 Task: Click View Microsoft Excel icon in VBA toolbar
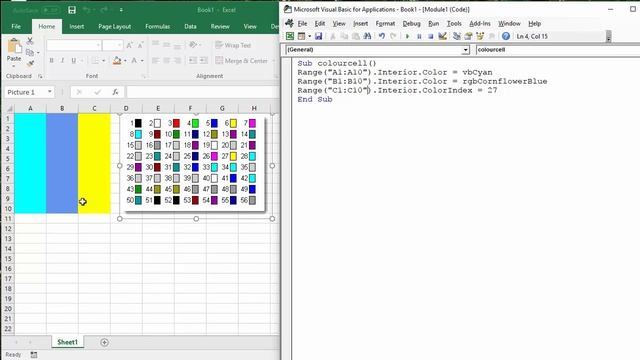click(290, 36)
